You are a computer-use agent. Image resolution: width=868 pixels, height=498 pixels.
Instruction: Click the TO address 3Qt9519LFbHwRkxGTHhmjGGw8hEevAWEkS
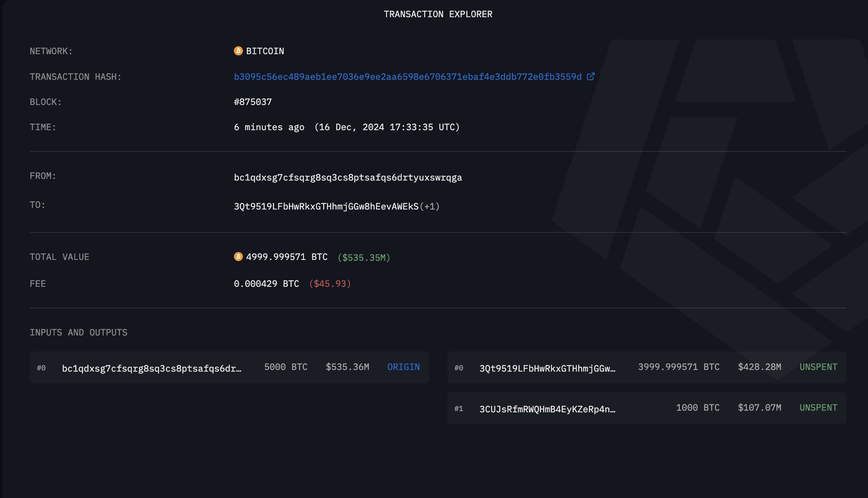pos(326,207)
